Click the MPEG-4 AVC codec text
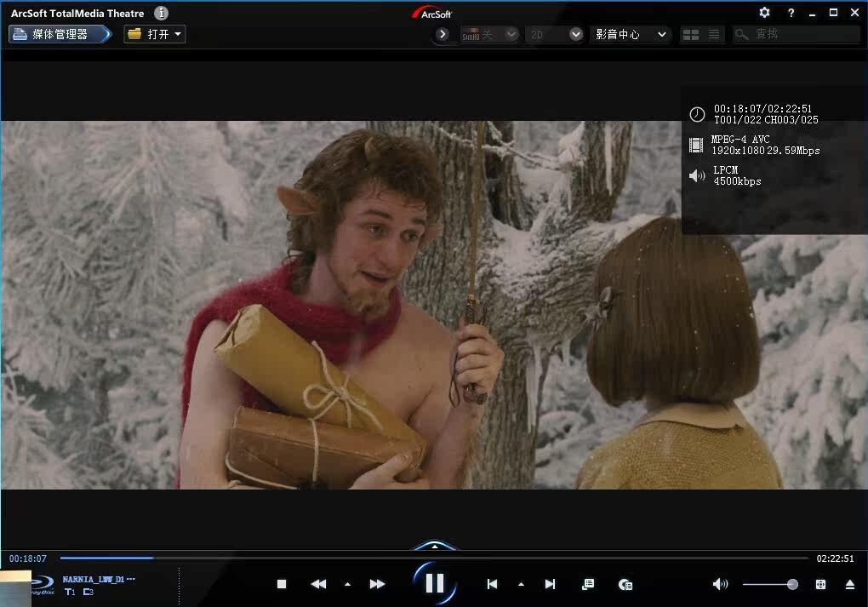This screenshot has height=607, width=868. (x=740, y=140)
